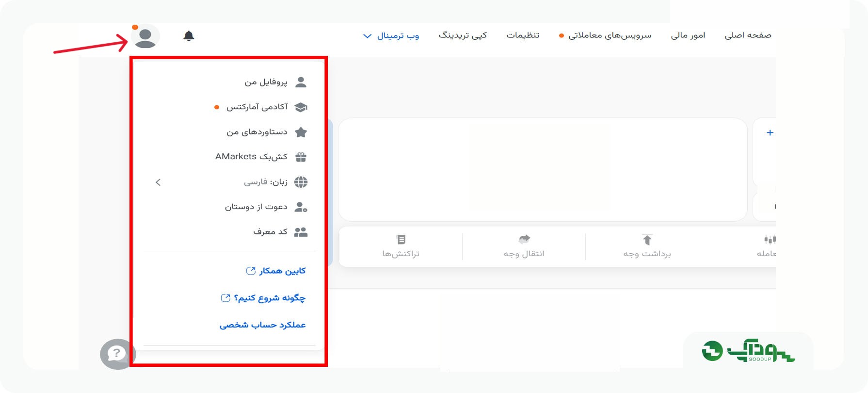Open the عملکرد حساب شخصی link
The width and height of the screenshot is (868, 393).
[262, 325]
